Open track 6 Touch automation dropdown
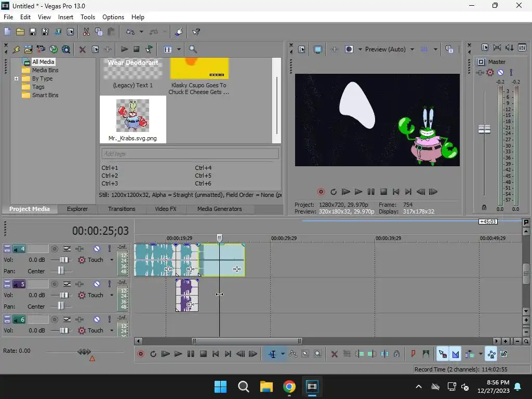Image resolution: width=532 pixels, height=399 pixels. pyautogui.click(x=112, y=330)
